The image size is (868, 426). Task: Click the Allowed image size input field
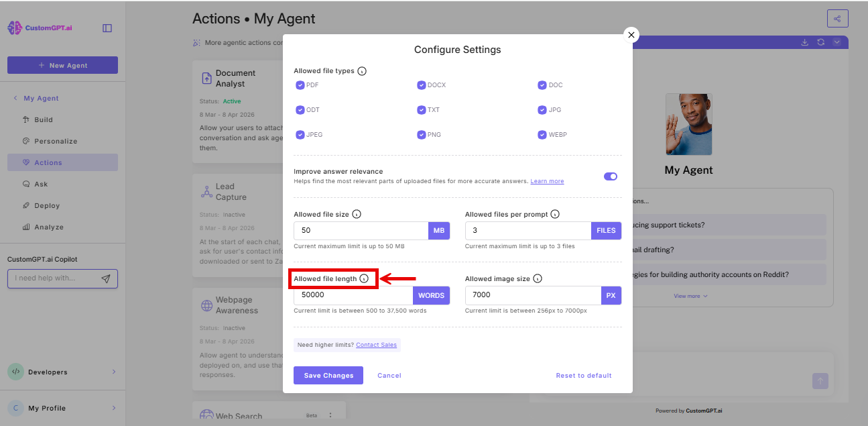tap(530, 295)
